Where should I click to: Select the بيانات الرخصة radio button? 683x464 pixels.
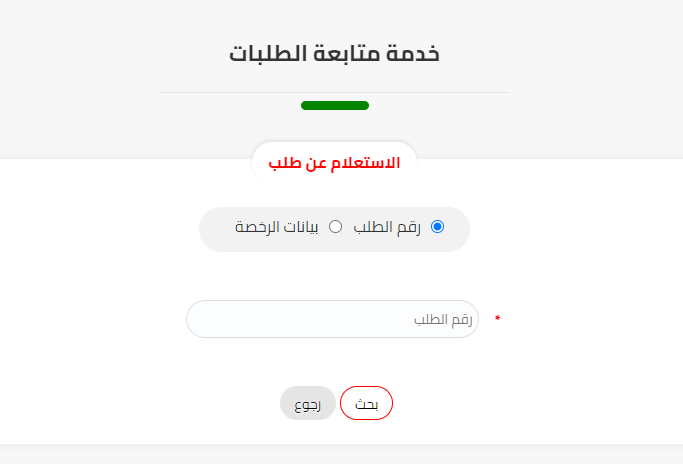[x=336, y=227]
